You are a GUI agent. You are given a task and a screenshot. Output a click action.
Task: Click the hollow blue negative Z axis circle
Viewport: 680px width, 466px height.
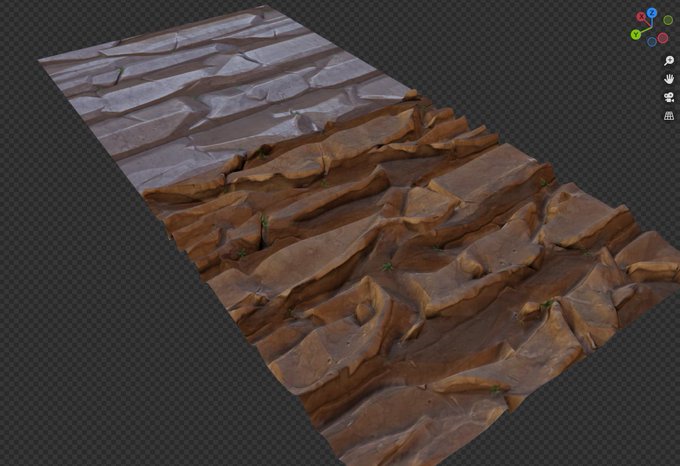click(x=652, y=42)
